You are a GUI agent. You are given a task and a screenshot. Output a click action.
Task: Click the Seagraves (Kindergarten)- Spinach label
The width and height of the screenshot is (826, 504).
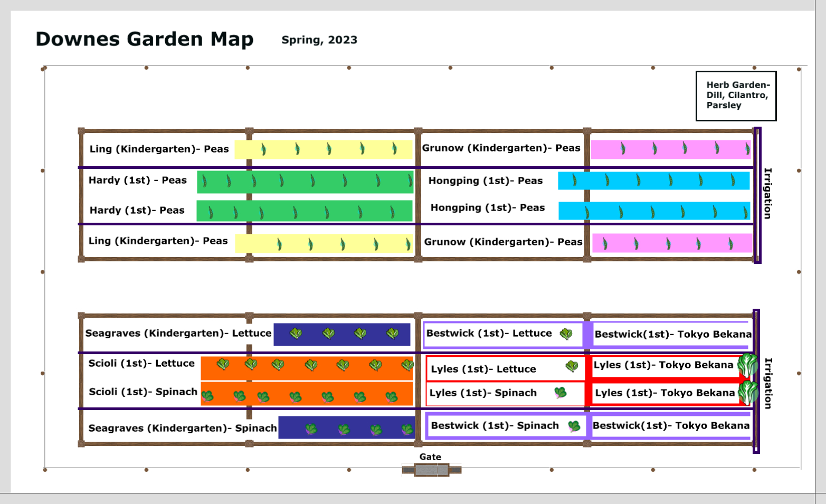183,428
